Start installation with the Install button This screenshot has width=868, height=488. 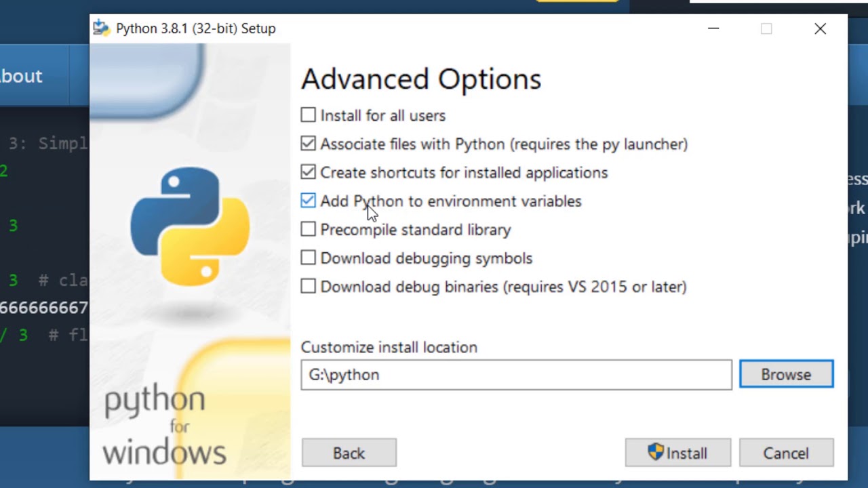678,453
